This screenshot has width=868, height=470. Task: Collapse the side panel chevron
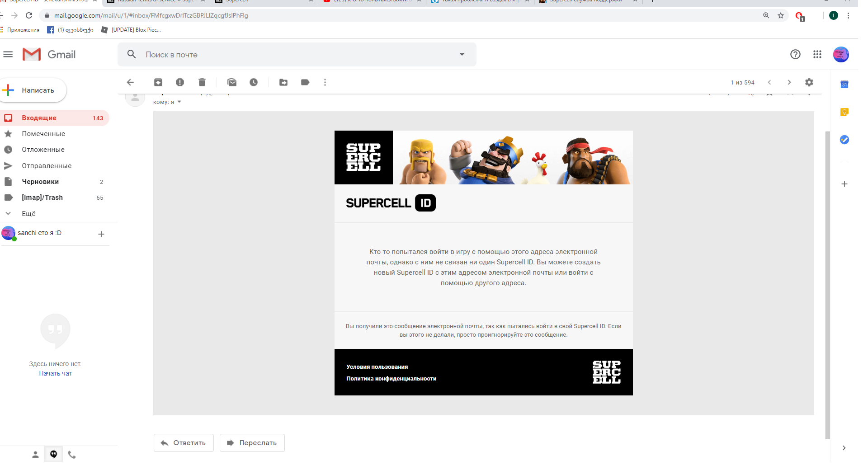[844, 448]
